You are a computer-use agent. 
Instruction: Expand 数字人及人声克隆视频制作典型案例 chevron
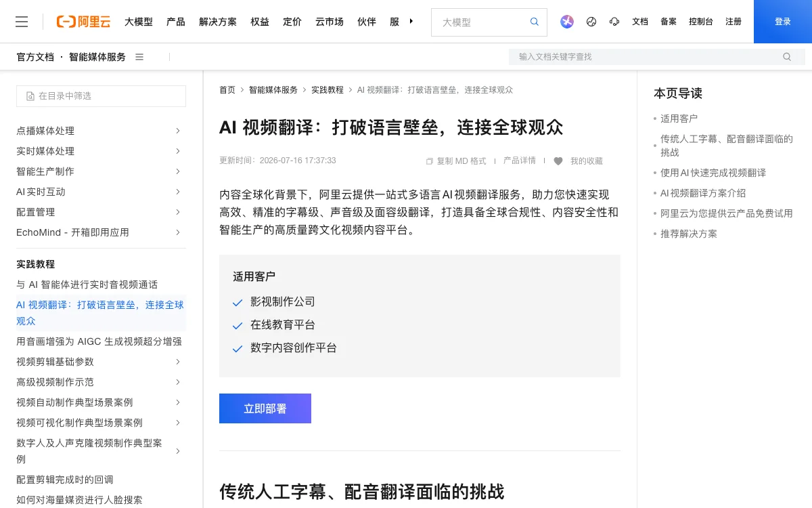coord(177,451)
